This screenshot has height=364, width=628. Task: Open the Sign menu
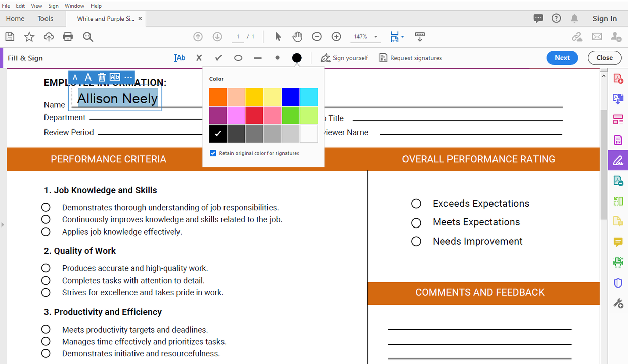click(53, 6)
